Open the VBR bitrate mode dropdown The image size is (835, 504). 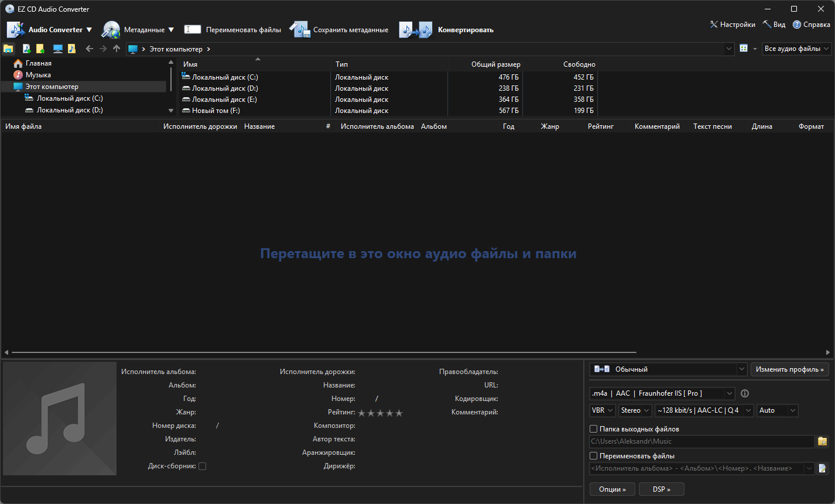pos(603,410)
